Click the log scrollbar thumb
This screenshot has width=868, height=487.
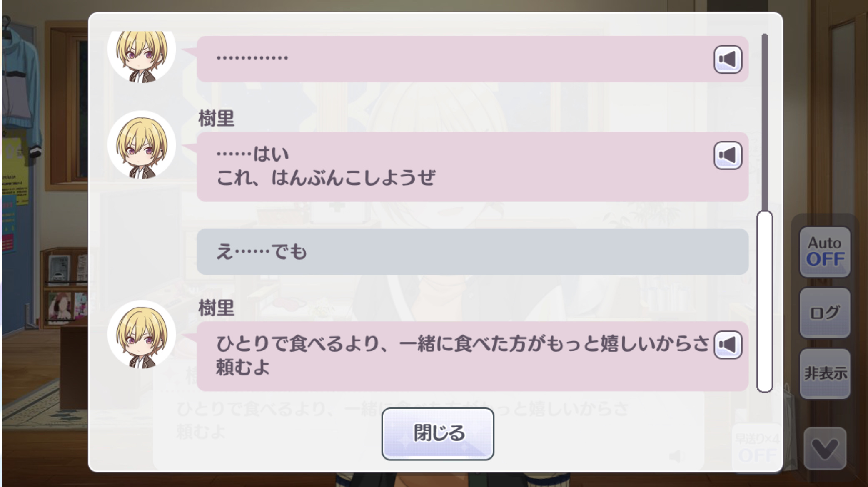(764, 301)
